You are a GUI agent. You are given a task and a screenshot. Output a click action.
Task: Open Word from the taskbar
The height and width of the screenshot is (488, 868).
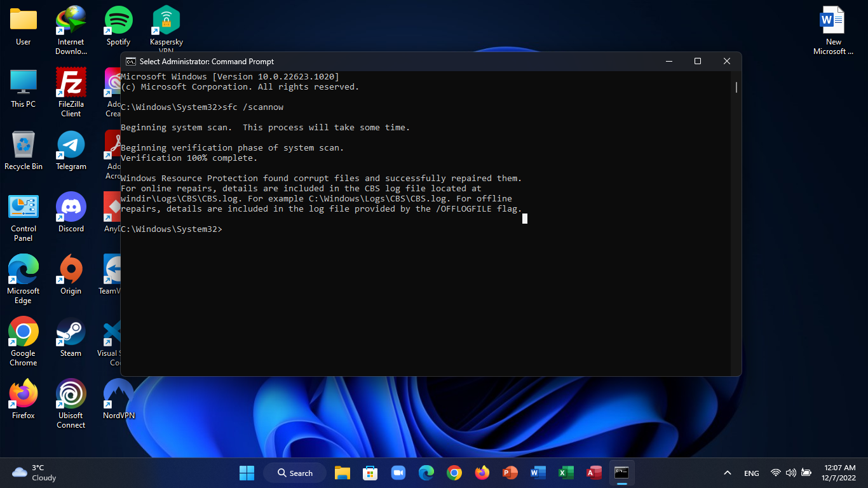pos(538,473)
